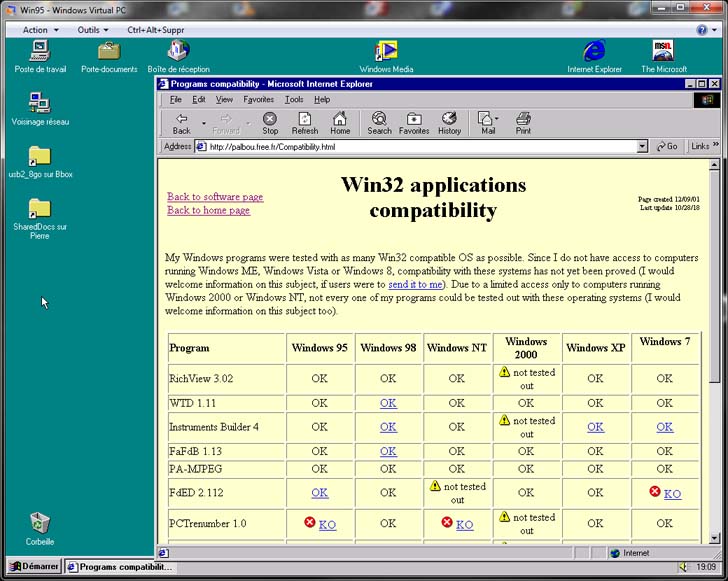The height and width of the screenshot is (581, 728).
Task: Open OK link for FdED Windows 95
Action: pyautogui.click(x=319, y=493)
